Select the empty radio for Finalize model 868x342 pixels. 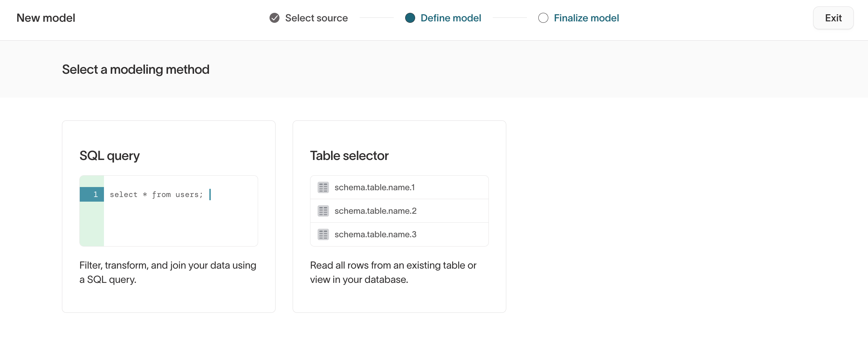543,18
